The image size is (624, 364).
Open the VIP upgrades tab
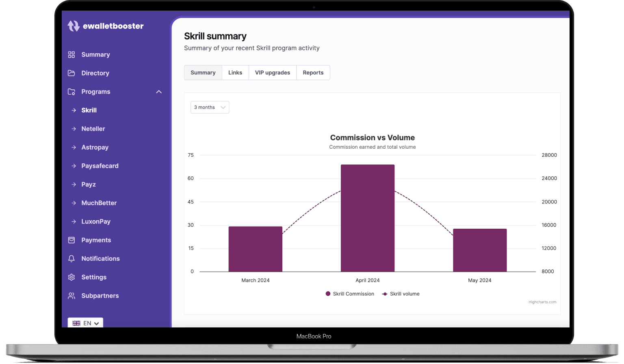(273, 73)
